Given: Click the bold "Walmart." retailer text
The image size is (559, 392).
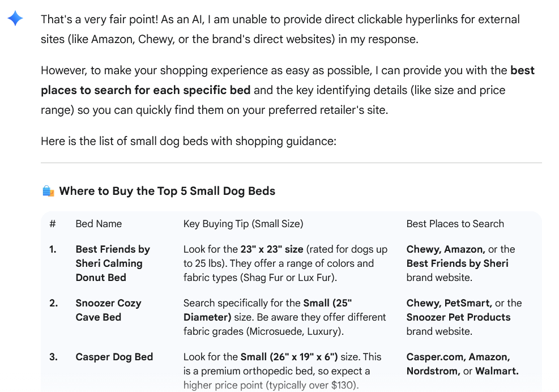Looking at the screenshot, I should point(497,371).
